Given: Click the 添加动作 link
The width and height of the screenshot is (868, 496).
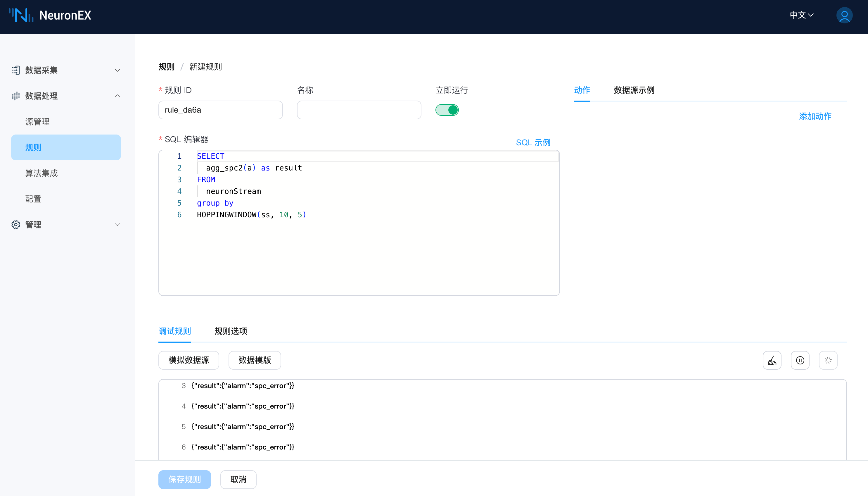Looking at the screenshot, I should pos(815,116).
